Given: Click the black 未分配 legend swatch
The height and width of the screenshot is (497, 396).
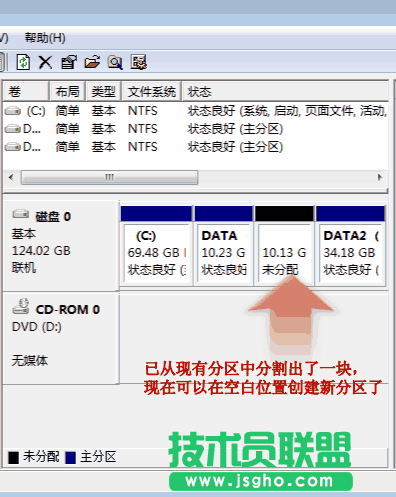Looking at the screenshot, I should [14, 457].
